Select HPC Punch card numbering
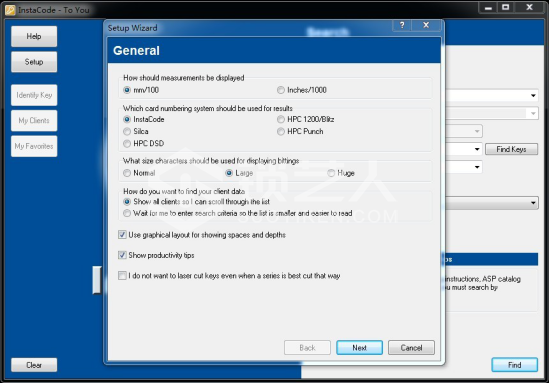This screenshot has width=549, height=383. [281, 132]
